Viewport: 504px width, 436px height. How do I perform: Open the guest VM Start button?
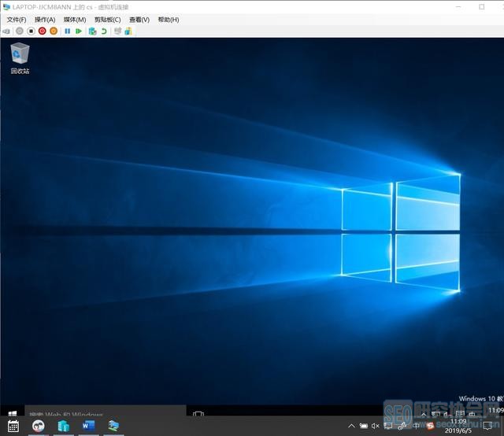[x=13, y=413]
